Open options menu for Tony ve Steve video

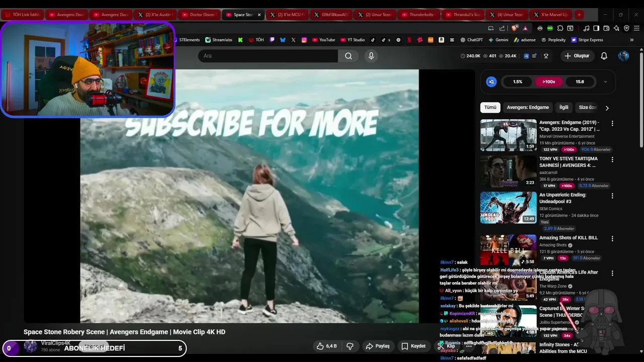(612, 159)
